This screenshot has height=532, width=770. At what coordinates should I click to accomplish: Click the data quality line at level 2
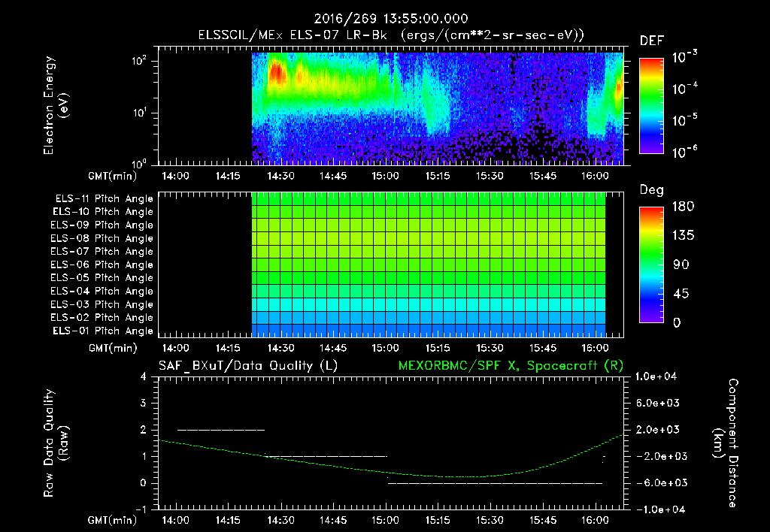221,430
